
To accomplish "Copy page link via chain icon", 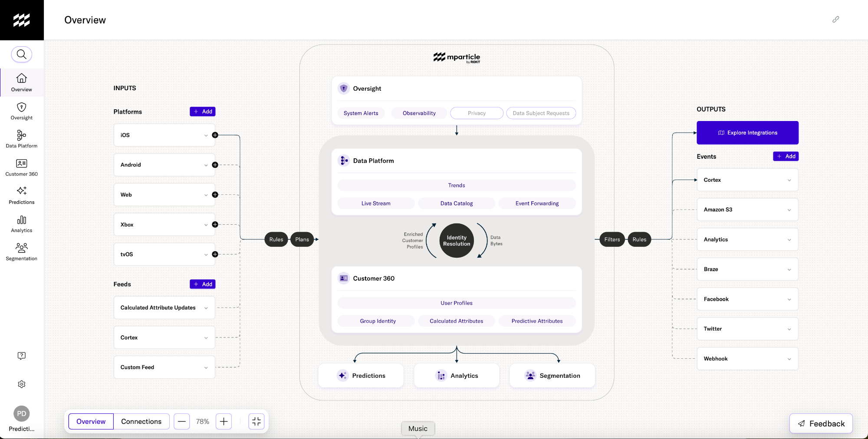I will [x=835, y=20].
